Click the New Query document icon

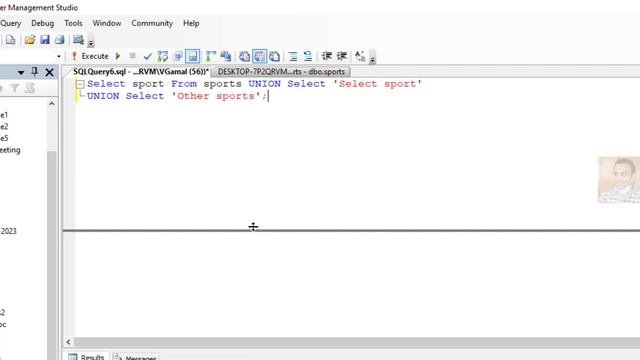pyautogui.click(x=11, y=40)
